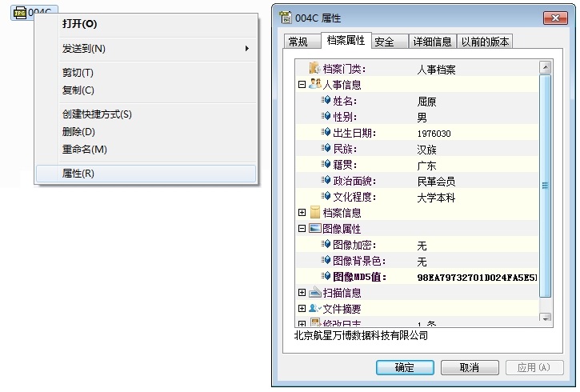Switch to the 档案属性 tab
Image resolution: width=580 pixels, height=392 pixels.
point(346,40)
